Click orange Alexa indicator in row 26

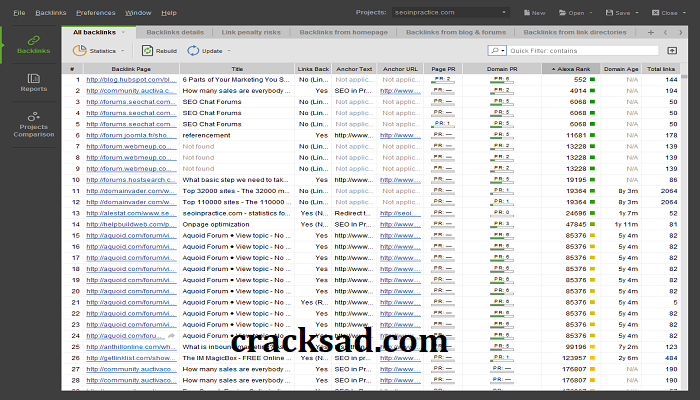coord(592,358)
